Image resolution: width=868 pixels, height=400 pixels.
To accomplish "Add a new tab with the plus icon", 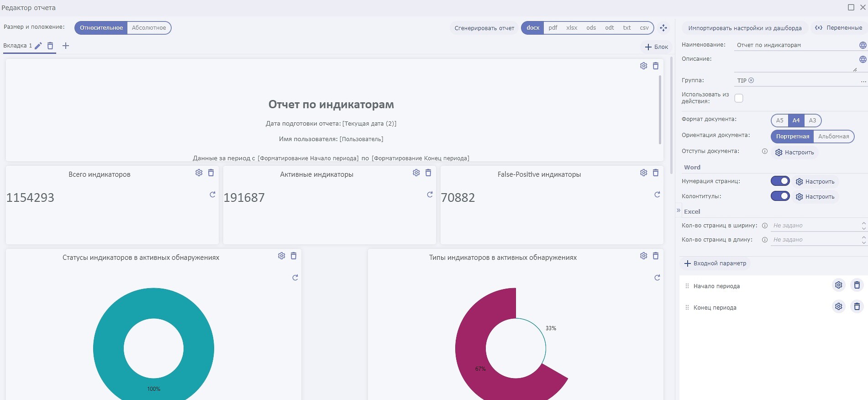I will 66,46.
